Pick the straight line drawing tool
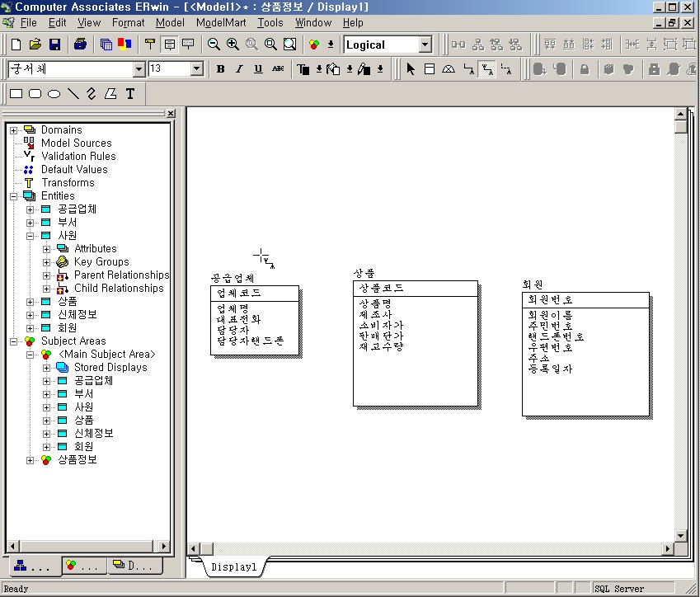The height and width of the screenshot is (597, 700). click(73, 94)
